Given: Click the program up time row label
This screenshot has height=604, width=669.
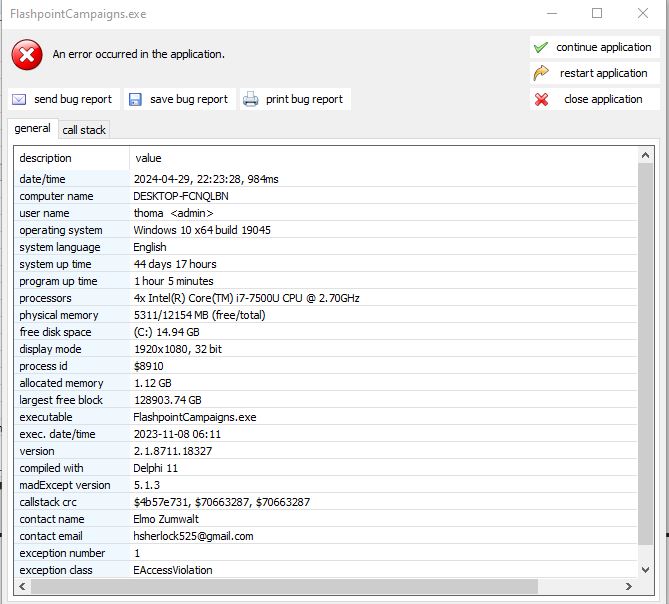Looking at the screenshot, I should click(58, 281).
